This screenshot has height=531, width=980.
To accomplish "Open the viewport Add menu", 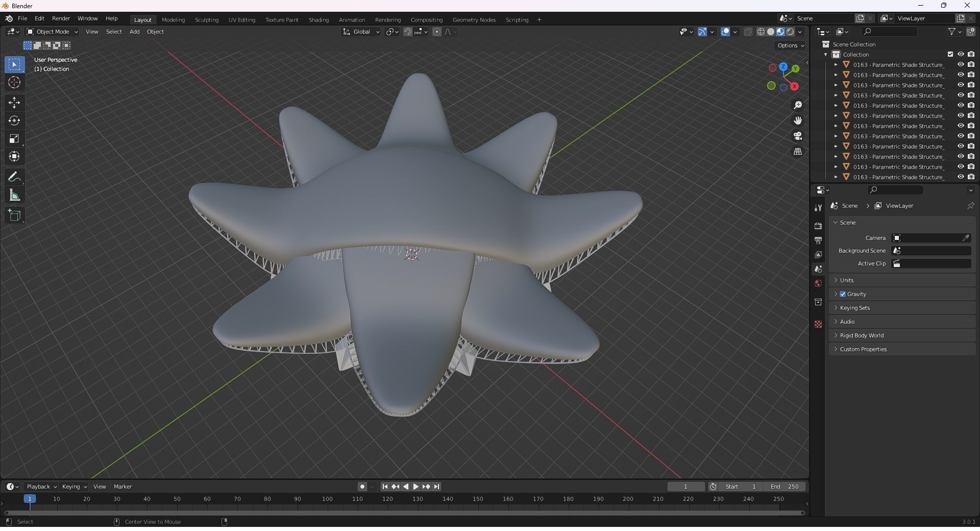I will tap(134, 32).
